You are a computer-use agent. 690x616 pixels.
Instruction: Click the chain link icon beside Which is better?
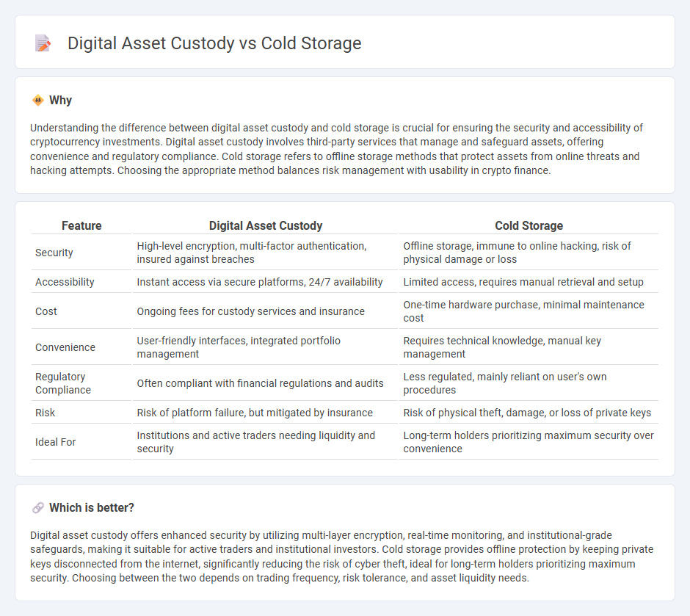pos(38,508)
